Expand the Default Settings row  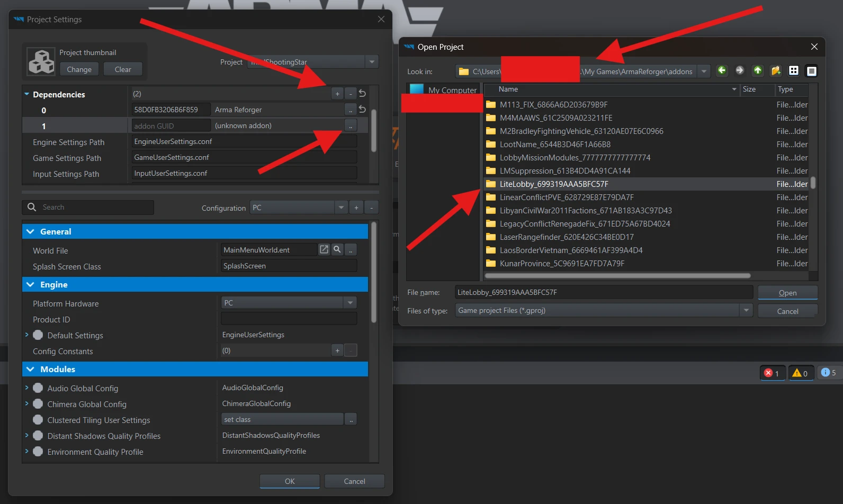[26, 335]
